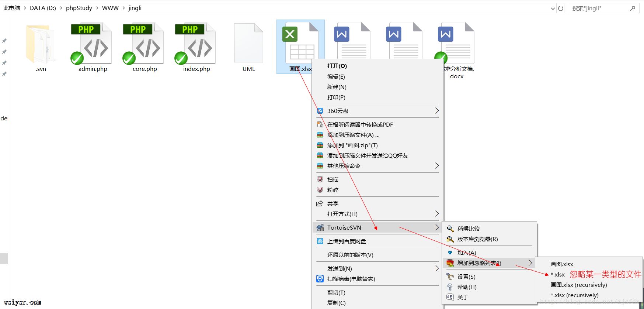Expand the chevron after WWW in breadcrumb
Viewport: 644px width, 309px height.
(124, 8)
